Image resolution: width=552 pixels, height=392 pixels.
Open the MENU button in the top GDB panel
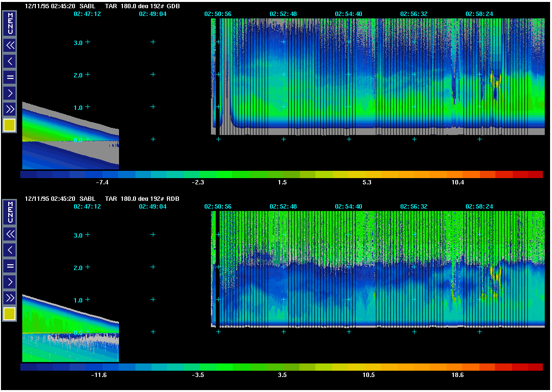pyautogui.click(x=10, y=24)
